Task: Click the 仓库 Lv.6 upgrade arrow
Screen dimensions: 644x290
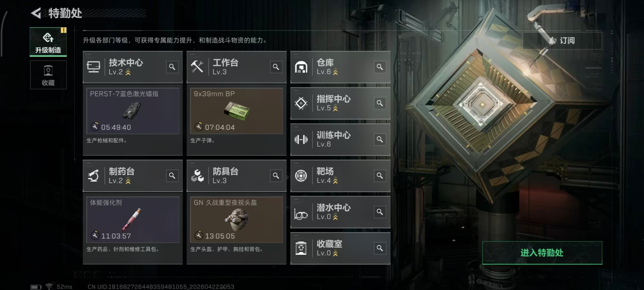Action: 335,72
